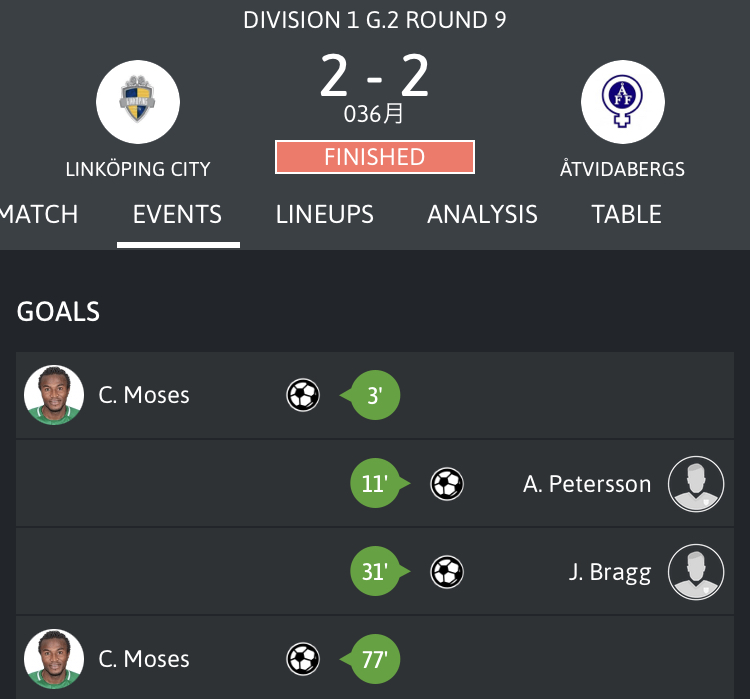Click the Linköping City club crest
This screenshot has width=750, height=699.
pos(138,102)
